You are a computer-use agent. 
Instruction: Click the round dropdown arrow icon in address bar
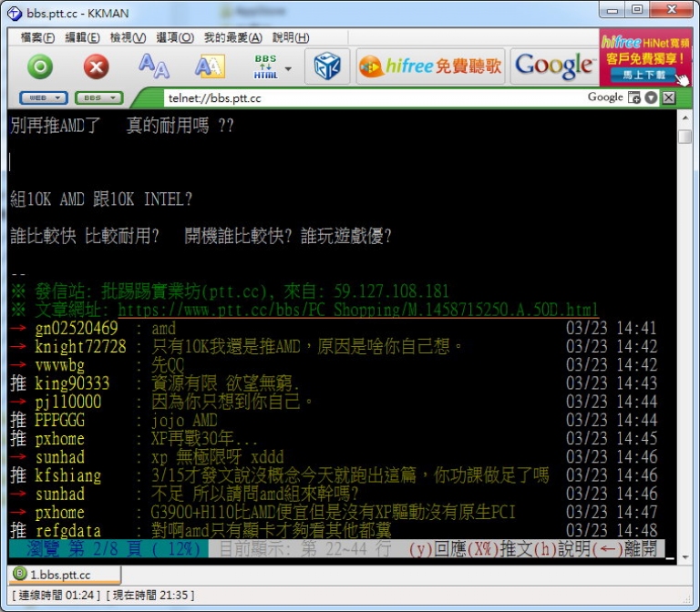click(652, 97)
